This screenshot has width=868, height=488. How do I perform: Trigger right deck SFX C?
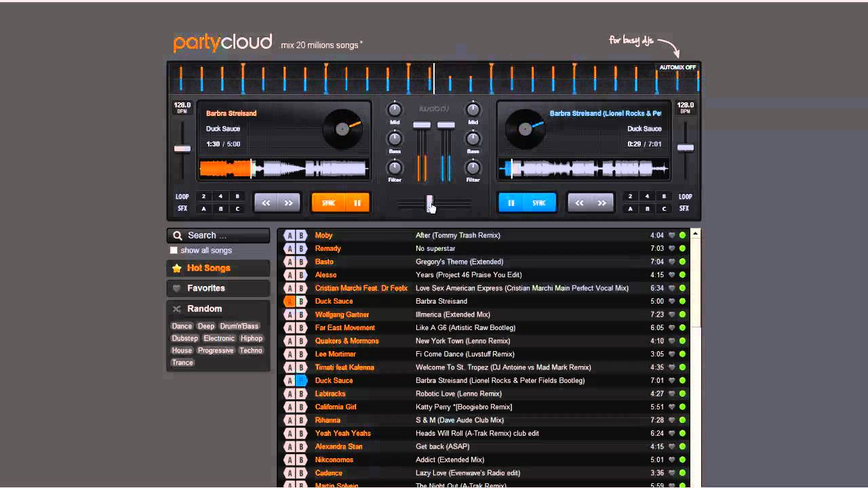pos(664,209)
